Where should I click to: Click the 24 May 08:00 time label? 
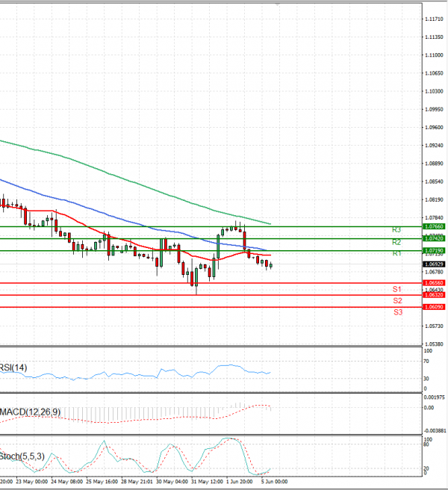(x=67, y=482)
